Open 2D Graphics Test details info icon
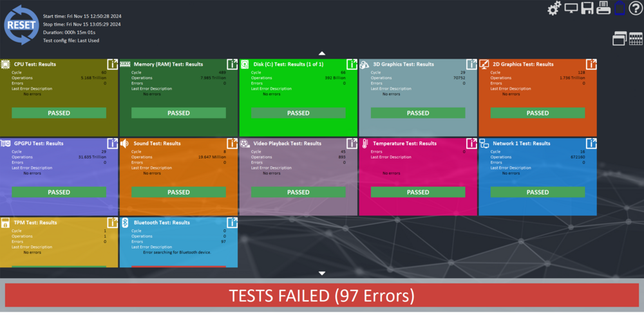 click(x=591, y=64)
